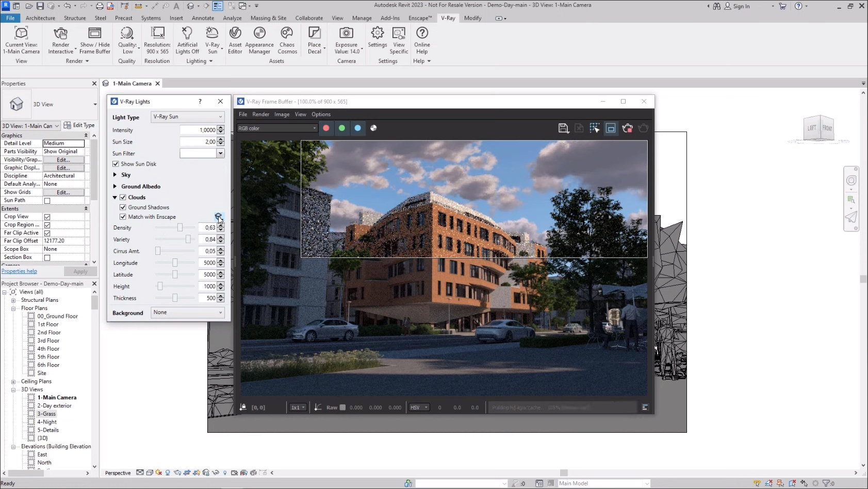Open Appearance Manager
The image size is (868, 489).
259,40
